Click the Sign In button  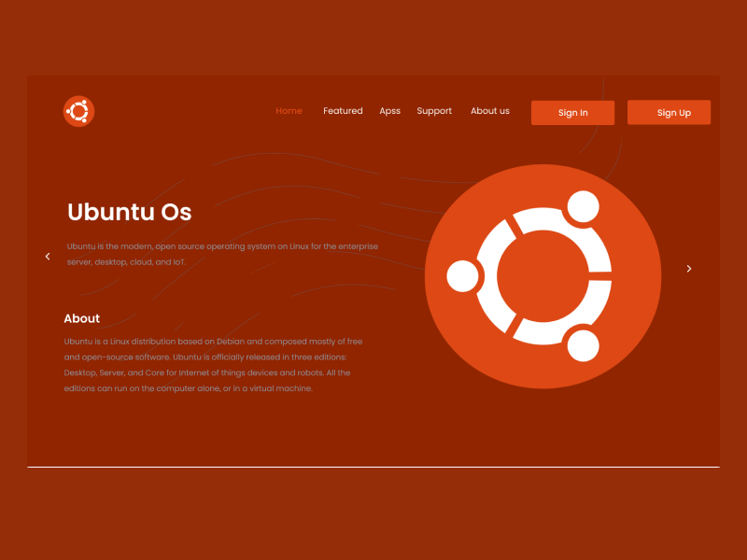pos(572,113)
